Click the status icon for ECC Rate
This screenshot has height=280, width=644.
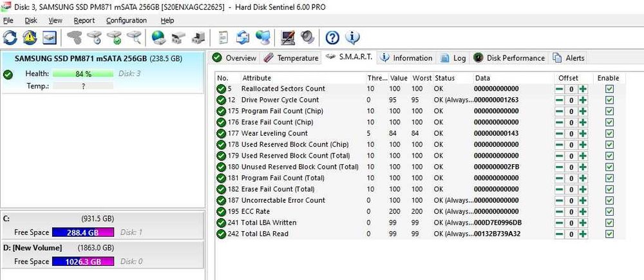click(222, 211)
